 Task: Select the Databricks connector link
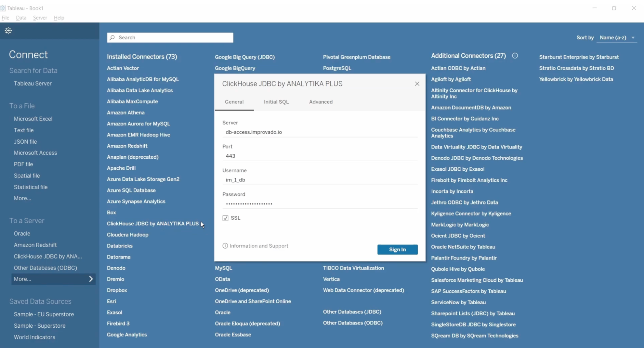pyautogui.click(x=120, y=246)
